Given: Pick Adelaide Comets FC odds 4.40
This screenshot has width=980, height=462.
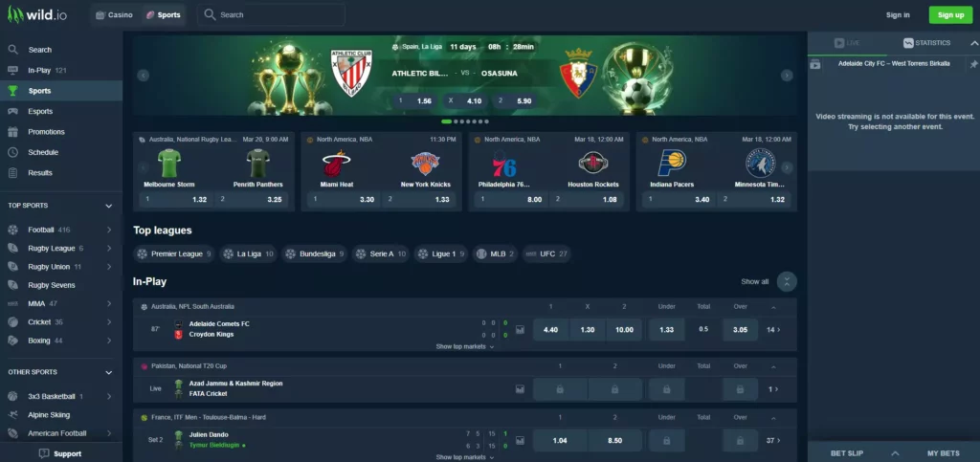Looking at the screenshot, I should point(550,330).
